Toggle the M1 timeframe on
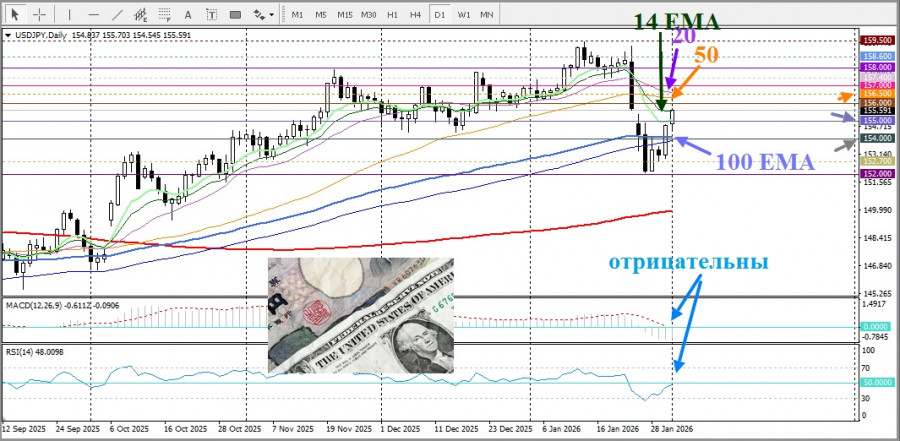 297,15
